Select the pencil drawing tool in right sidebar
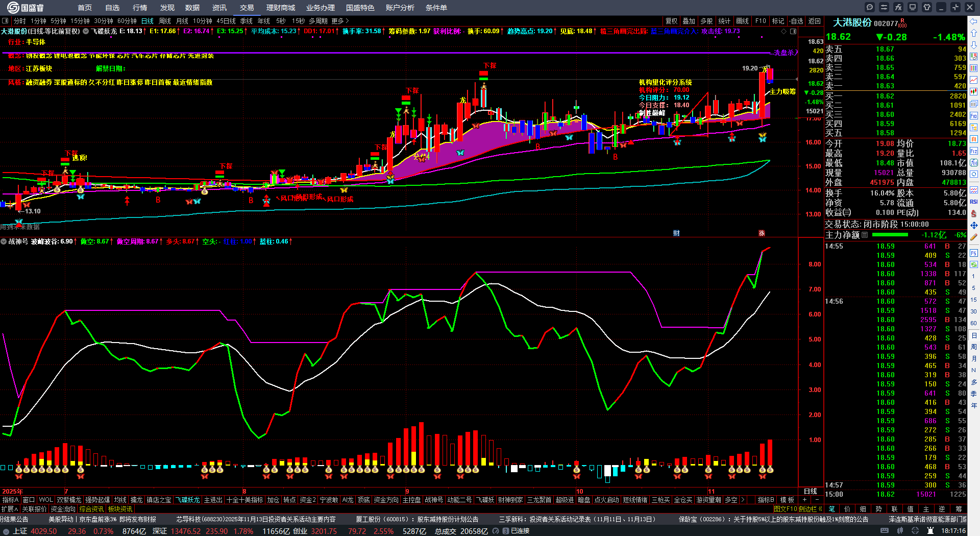Screen dimensions: 980x536 (974, 237)
